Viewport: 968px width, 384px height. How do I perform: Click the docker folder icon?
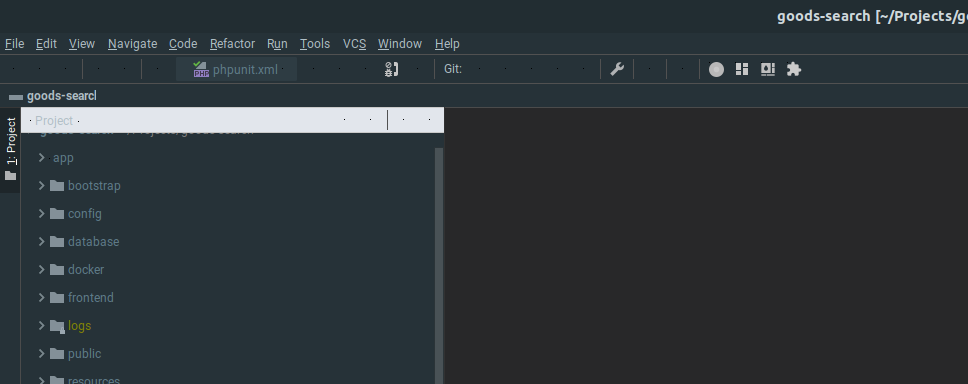click(x=57, y=269)
